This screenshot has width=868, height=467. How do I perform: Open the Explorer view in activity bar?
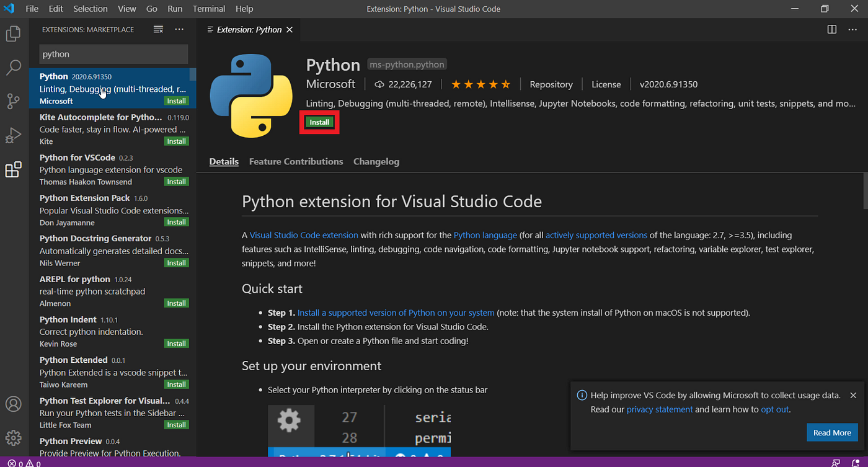coord(13,33)
